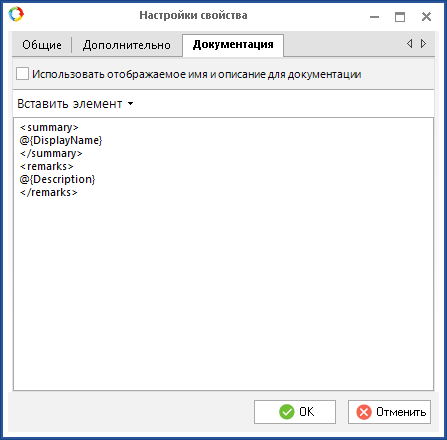Click the small arrow next to Вставить элемент

131,104
